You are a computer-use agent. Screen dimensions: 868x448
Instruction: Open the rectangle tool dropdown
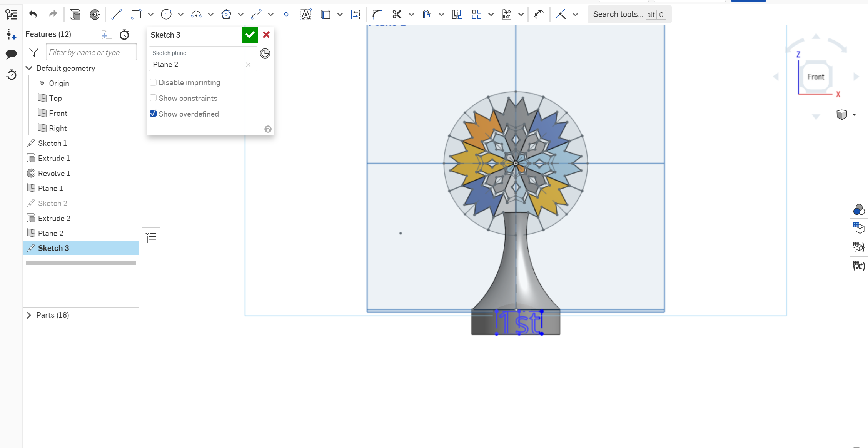[150, 14]
